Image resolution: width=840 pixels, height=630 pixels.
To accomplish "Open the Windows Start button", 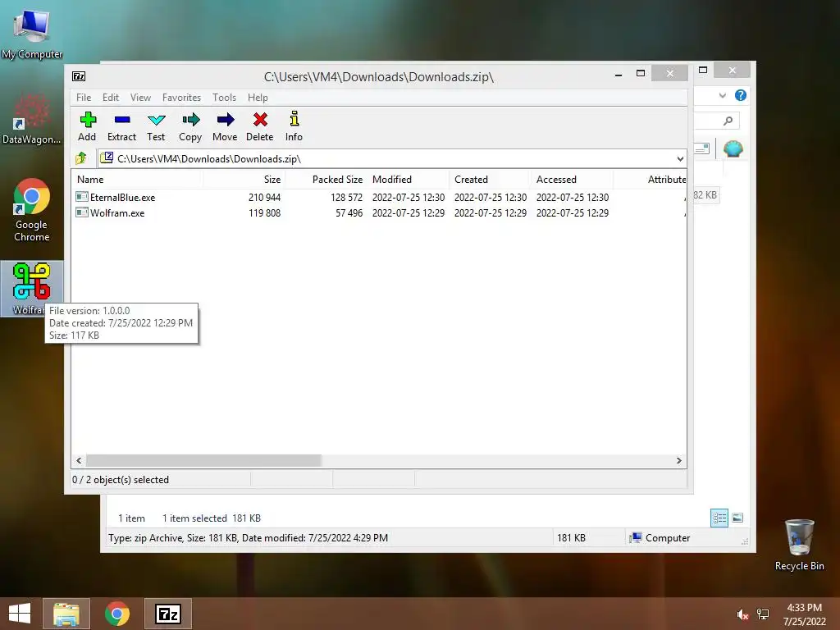I will (20, 614).
